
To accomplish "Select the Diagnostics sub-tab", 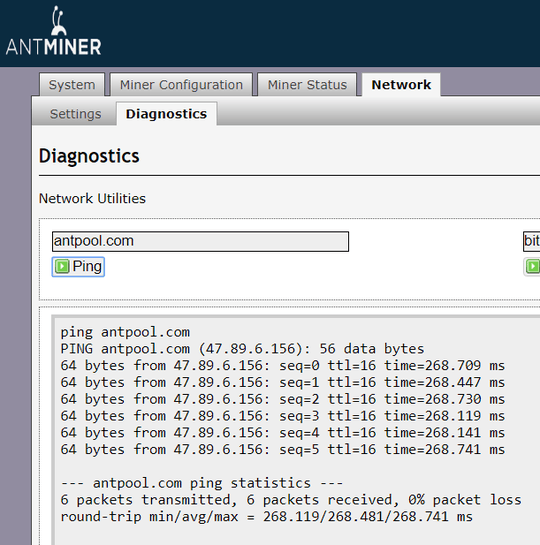I will tap(166, 114).
